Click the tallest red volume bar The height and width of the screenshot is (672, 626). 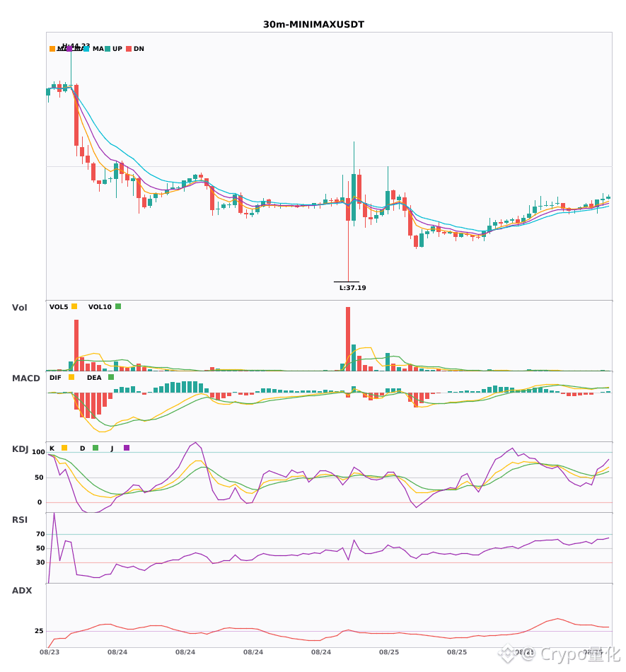348,339
